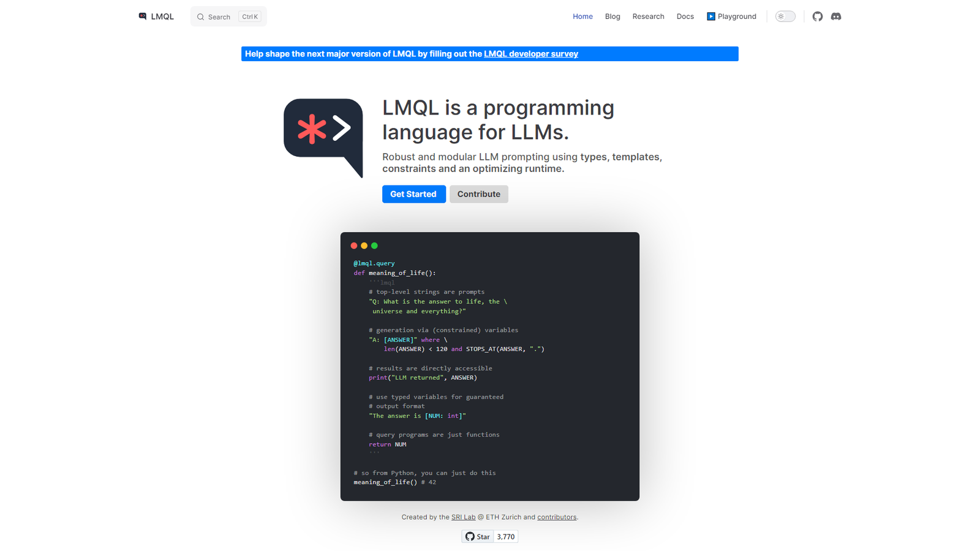The width and height of the screenshot is (980, 551).
Task: Open the LMQL developer survey link
Action: [x=531, y=54]
